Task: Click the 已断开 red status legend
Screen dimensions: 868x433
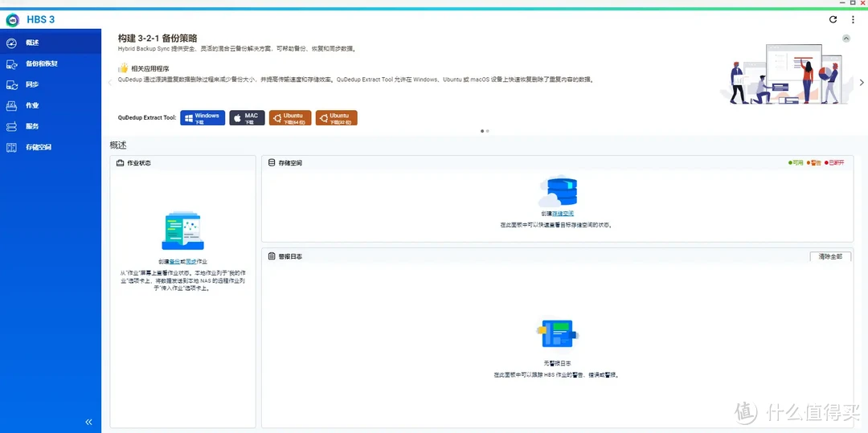Action: 834,163
